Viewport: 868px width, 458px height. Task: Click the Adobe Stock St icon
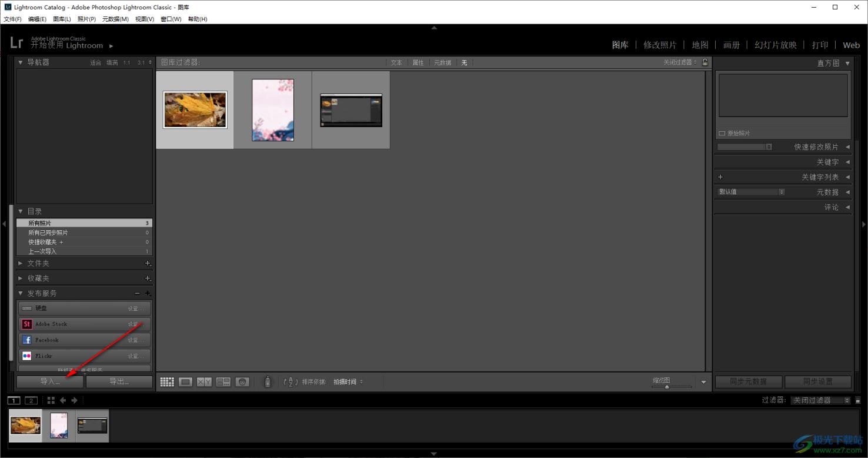(x=26, y=324)
